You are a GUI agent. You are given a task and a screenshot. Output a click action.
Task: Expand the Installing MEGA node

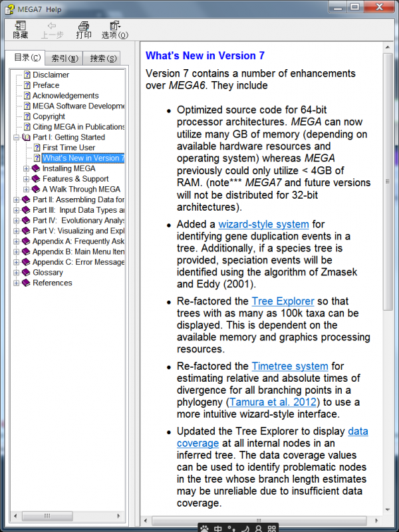[26, 169]
